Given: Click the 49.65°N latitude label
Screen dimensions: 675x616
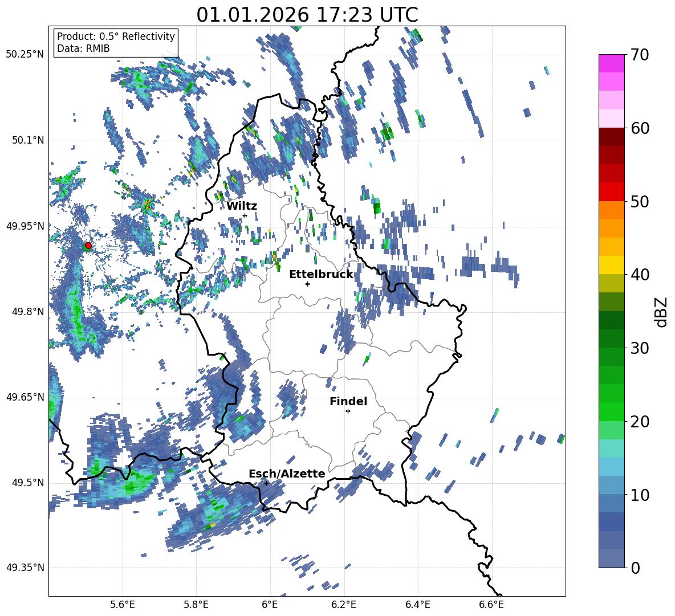Looking at the screenshot, I should [25, 397].
